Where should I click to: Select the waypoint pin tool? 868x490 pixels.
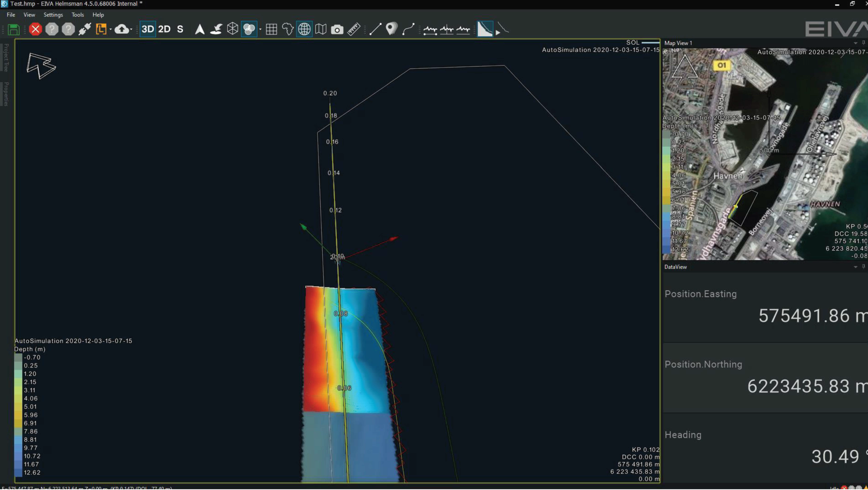coord(391,29)
